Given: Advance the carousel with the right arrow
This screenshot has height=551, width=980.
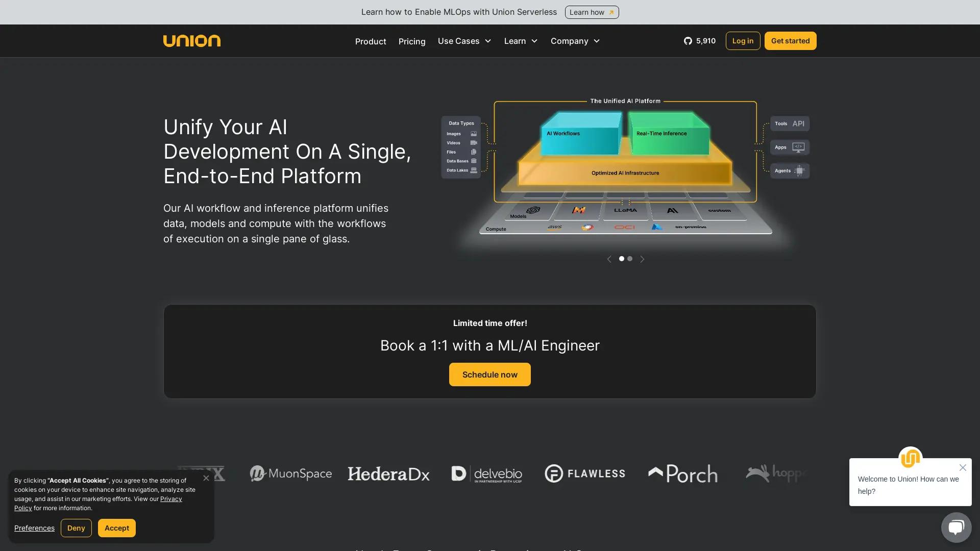Looking at the screenshot, I should 642,259.
